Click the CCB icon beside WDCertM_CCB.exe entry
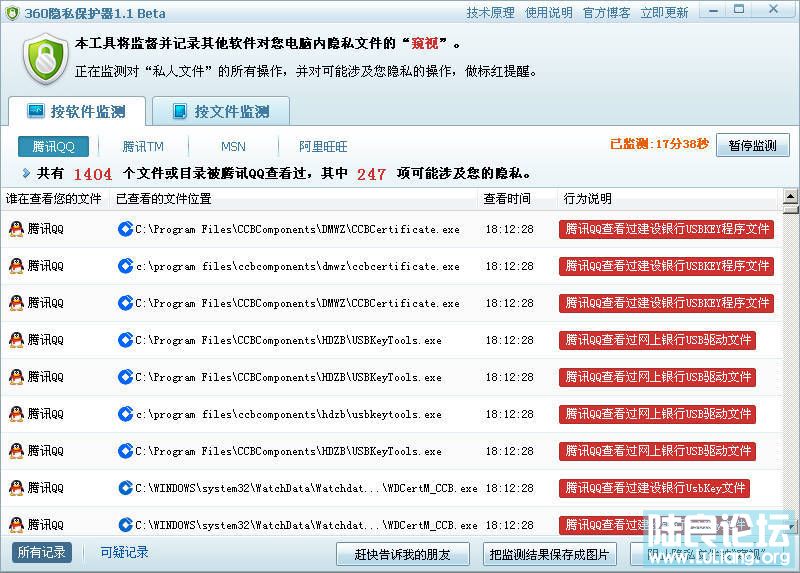Viewport: 800px width, 573px height. click(125, 488)
